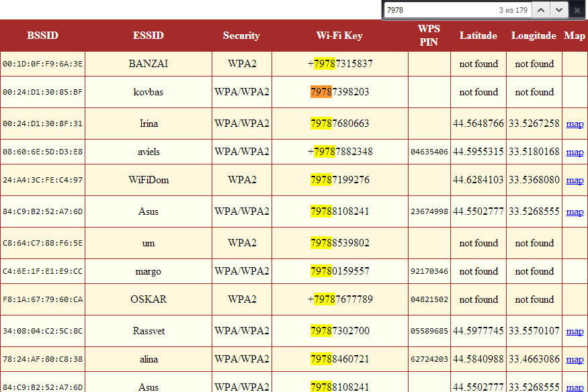Click the Latitude column header
The height and width of the screenshot is (392, 588).
[x=478, y=36]
